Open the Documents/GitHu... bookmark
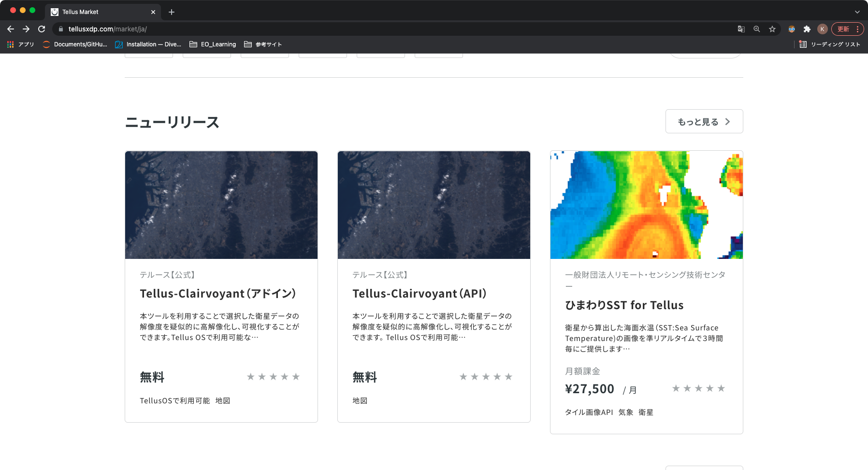This screenshot has width=868, height=470. coord(75,44)
